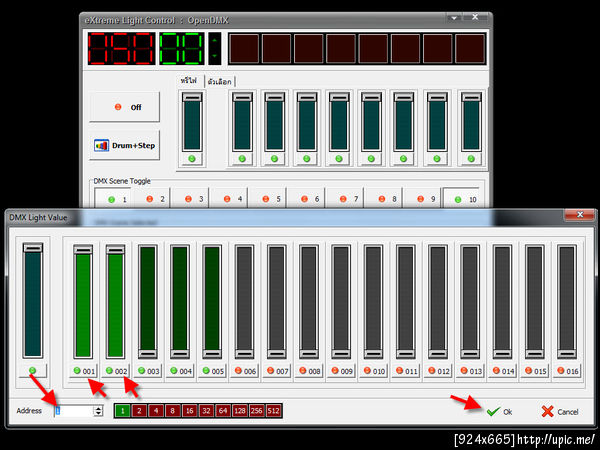Click the last main window fader's green button

471,159
